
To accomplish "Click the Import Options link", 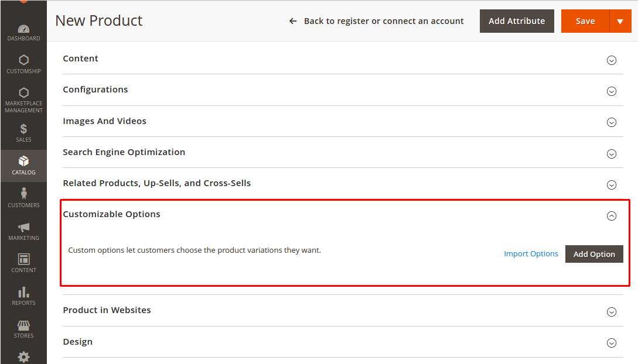I will (x=531, y=254).
